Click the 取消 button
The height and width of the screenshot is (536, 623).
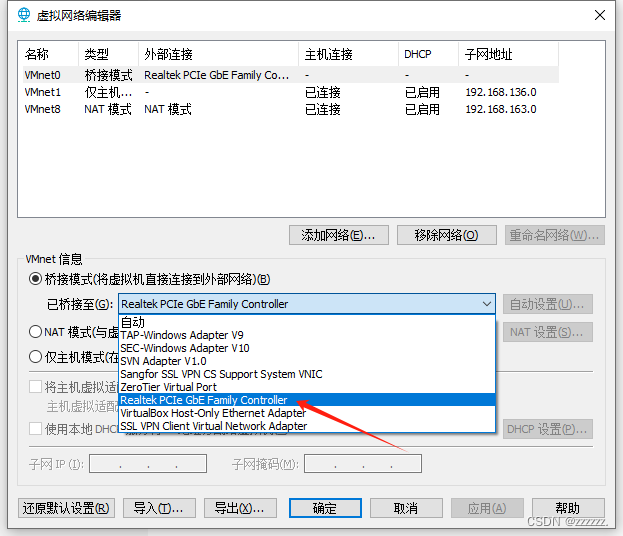(x=406, y=508)
